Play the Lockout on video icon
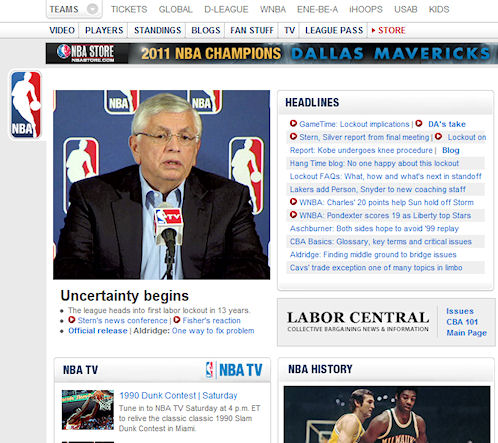 coord(438,136)
